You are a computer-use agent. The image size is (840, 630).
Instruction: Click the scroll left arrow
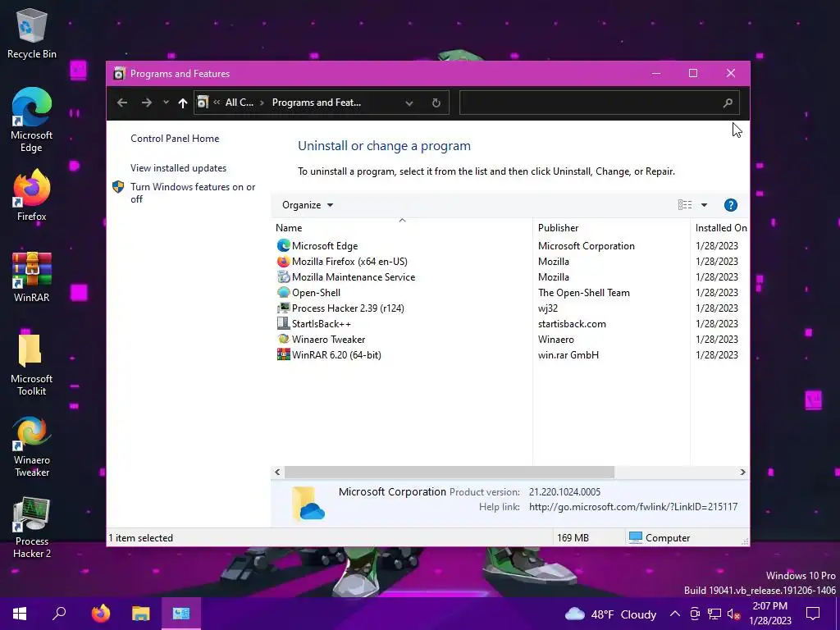click(277, 472)
